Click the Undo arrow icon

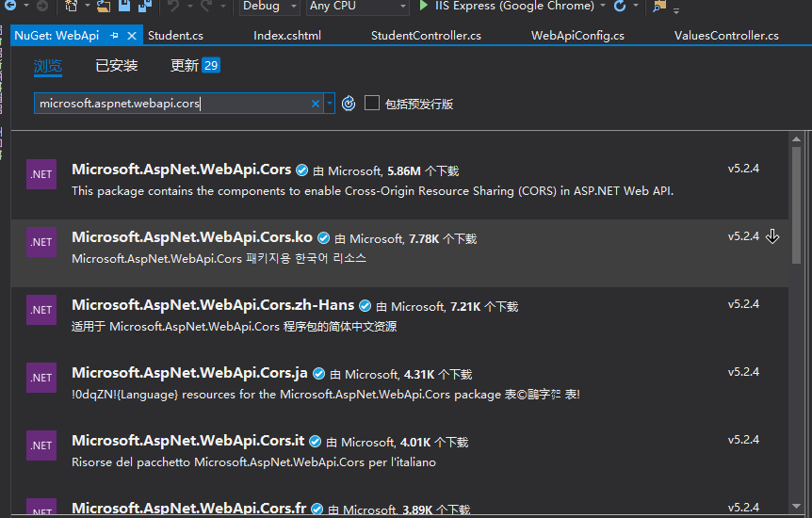tap(173, 6)
